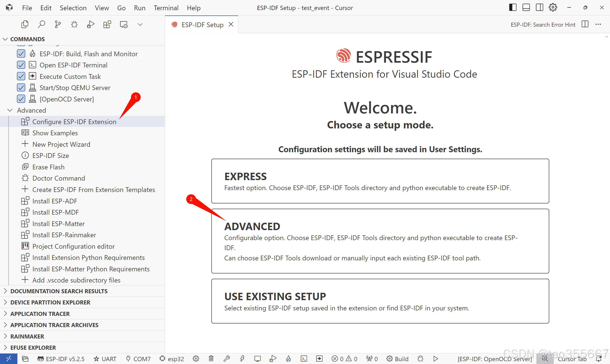The height and width of the screenshot is (364, 610).
Task: Click the star UART flash method indicator
Action: (x=105, y=359)
